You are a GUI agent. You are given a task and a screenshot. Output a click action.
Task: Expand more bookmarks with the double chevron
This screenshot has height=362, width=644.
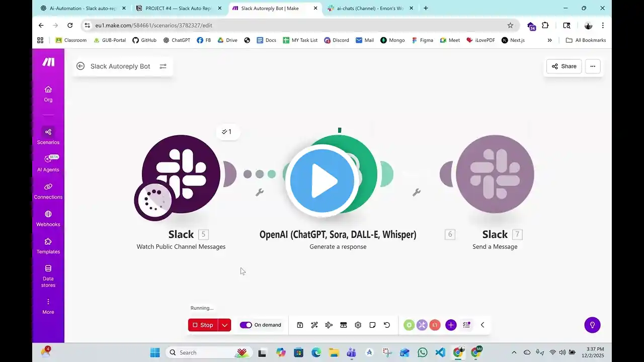point(549,40)
